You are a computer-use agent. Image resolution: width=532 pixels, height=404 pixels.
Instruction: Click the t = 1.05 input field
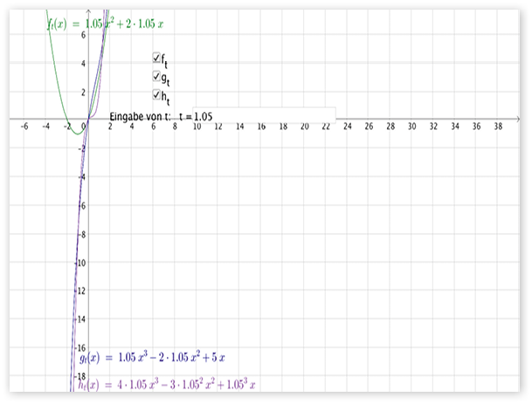pyautogui.click(x=264, y=116)
